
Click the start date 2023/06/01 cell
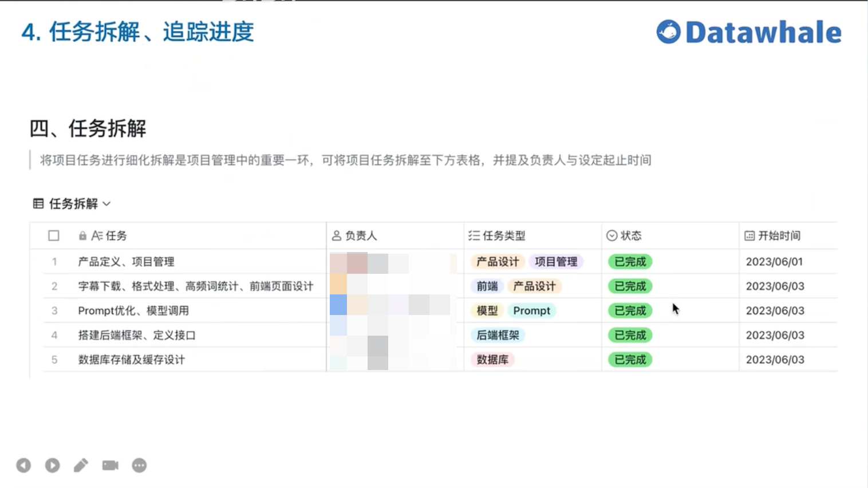[774, 261]
